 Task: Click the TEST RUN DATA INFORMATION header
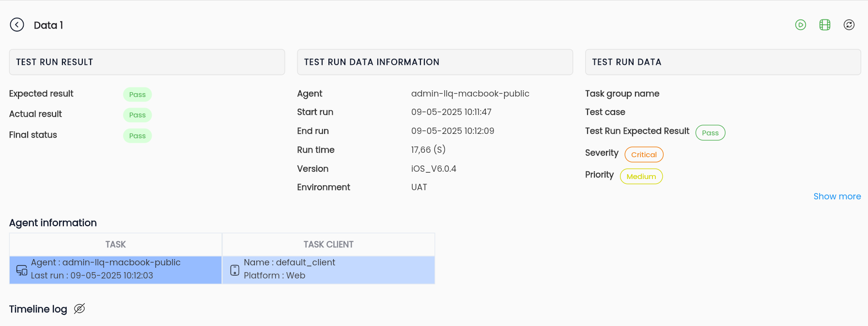coord(435,62)
